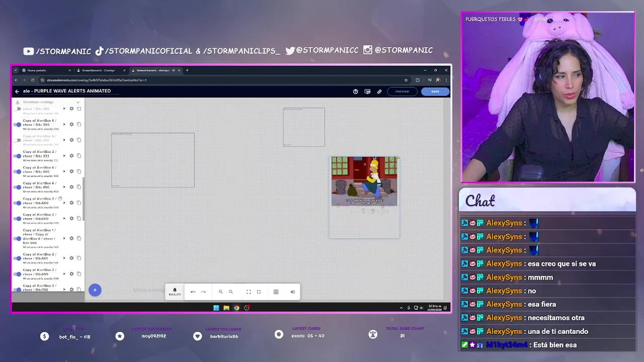644x362 pixels.
Task: Play the Bits 450 variation arrow
Action: click(64, 187)
